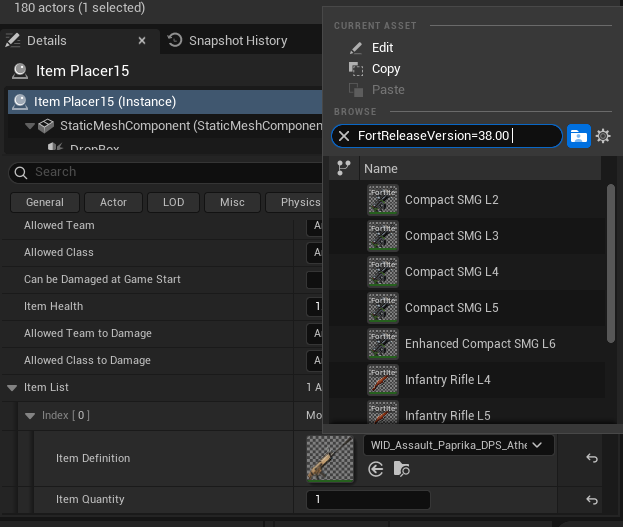
Task: Select Compact SMG L5 asset
Action: [467, 308]
